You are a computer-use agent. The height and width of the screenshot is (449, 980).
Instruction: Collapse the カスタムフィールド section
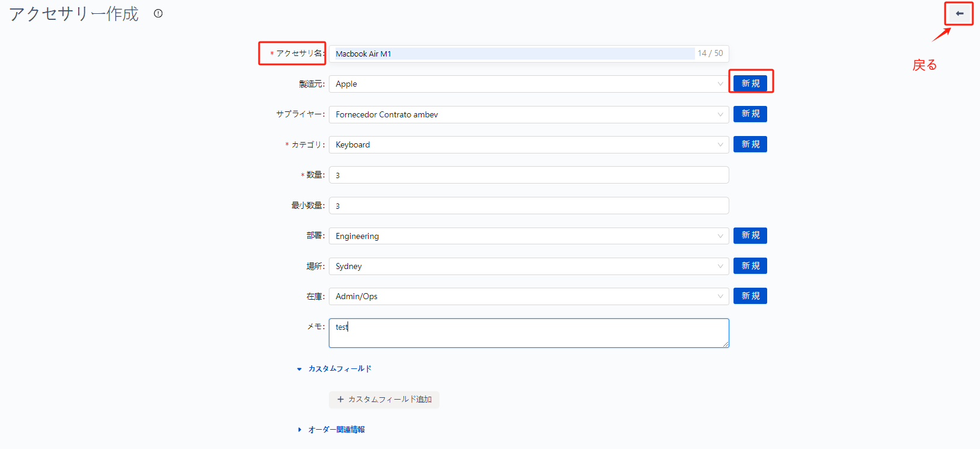(299, 369)
